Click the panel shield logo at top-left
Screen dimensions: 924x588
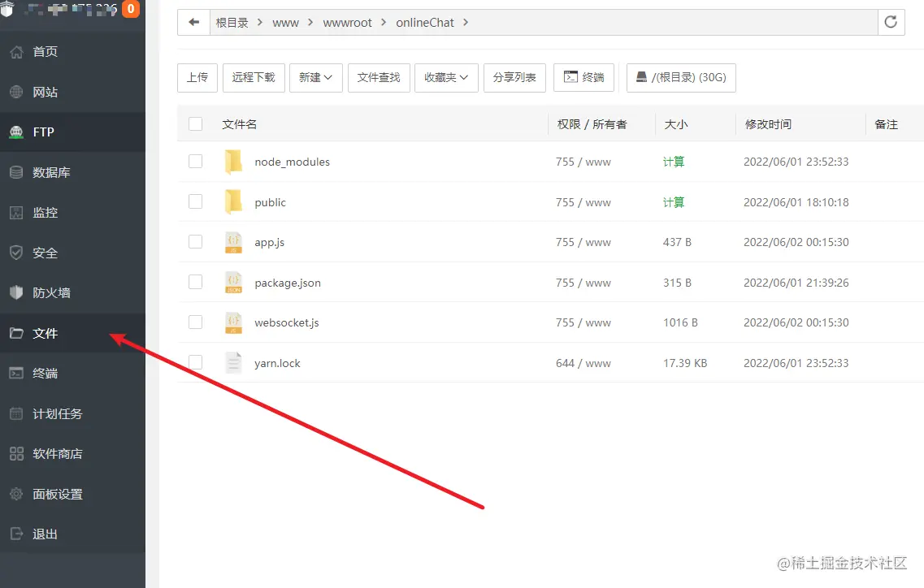pos(7,7)
